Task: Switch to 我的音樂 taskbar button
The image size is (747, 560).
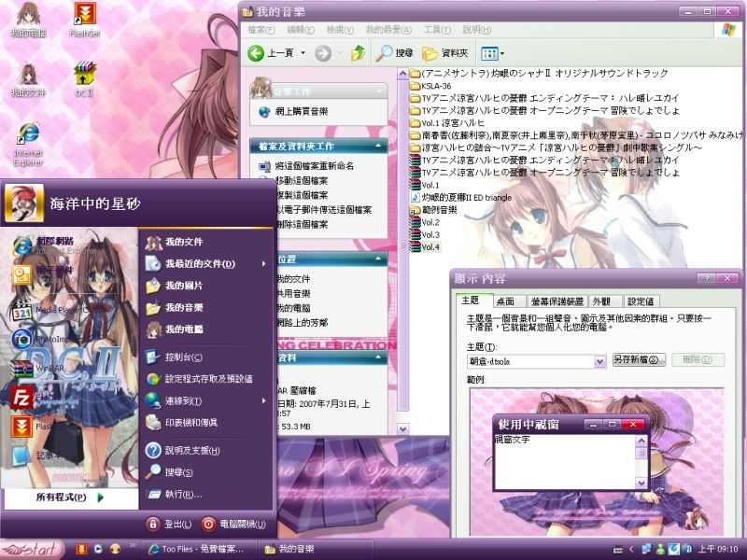Action: click(x=315, y=549)
